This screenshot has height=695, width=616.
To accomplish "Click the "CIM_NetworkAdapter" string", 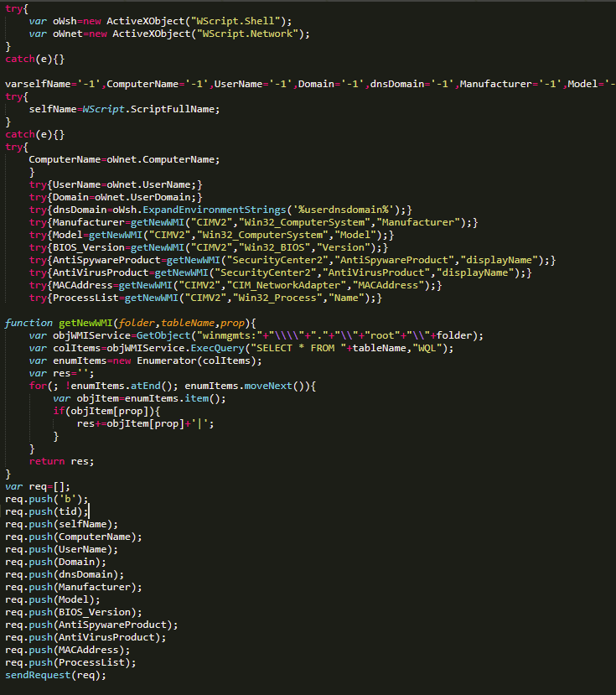I will [x=289, y=285].
